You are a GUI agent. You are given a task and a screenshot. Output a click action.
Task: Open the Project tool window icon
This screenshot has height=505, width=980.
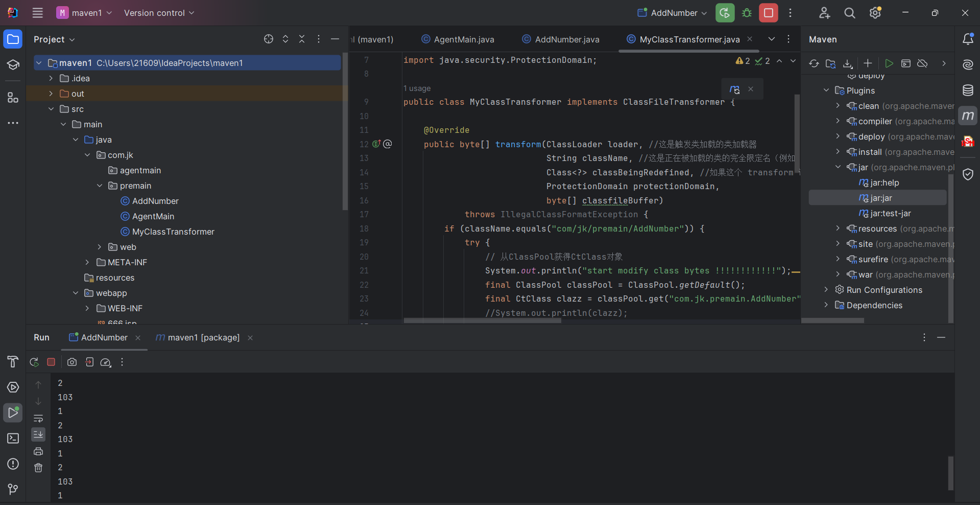13,39
